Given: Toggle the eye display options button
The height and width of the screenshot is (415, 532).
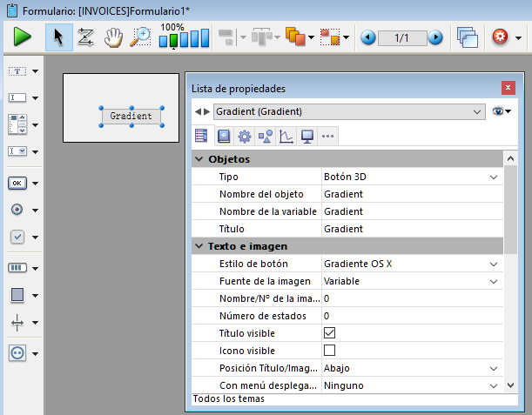Looking at the screenshot, I should click(501, 112).
